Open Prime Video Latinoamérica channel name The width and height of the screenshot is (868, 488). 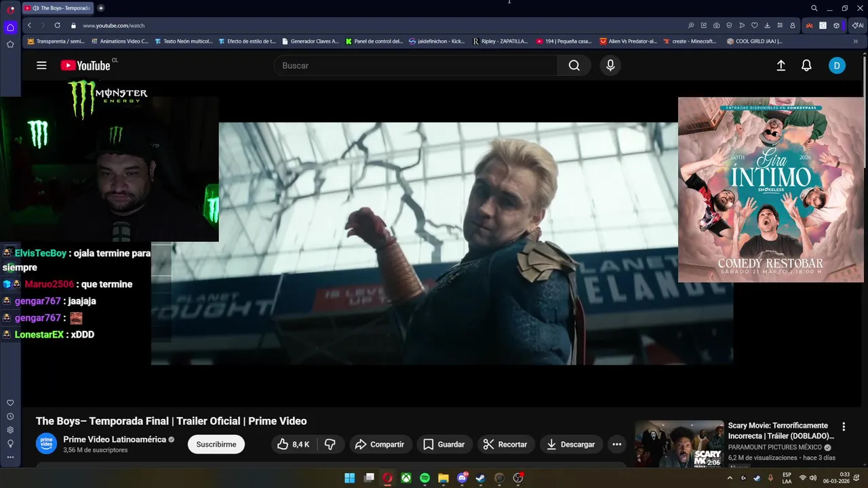click(115, 439)
